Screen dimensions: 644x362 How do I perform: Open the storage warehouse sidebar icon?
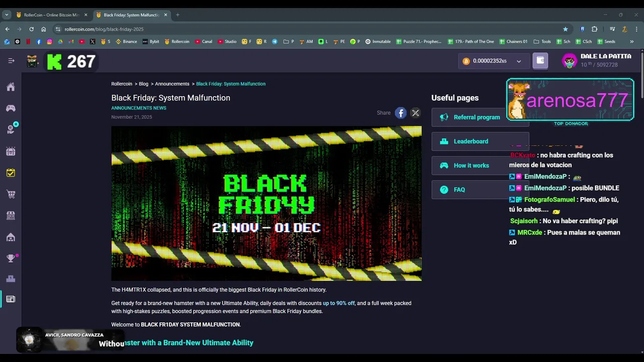click(x=11, y=237)
